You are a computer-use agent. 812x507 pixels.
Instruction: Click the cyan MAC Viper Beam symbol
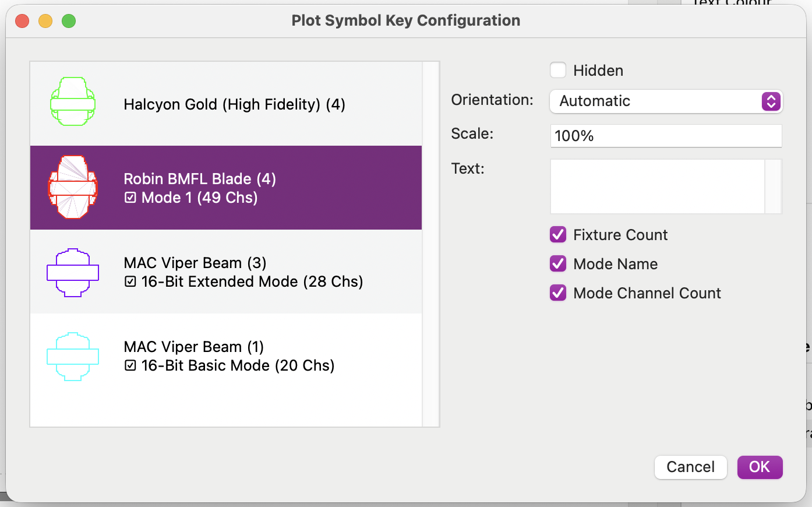(x=72, y=355)
